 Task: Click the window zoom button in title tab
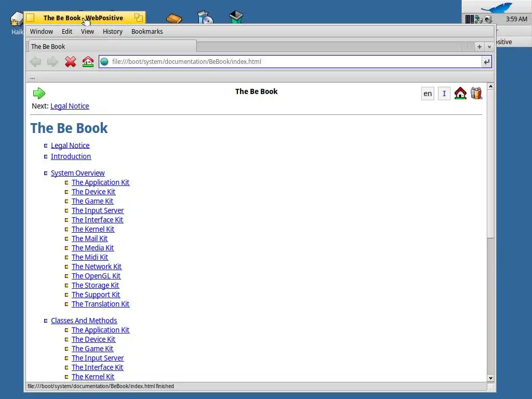point(138,18)
